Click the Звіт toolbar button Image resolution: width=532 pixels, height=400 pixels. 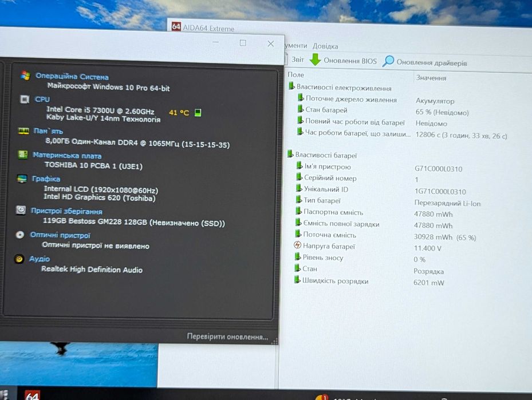(x=298, y=60)
